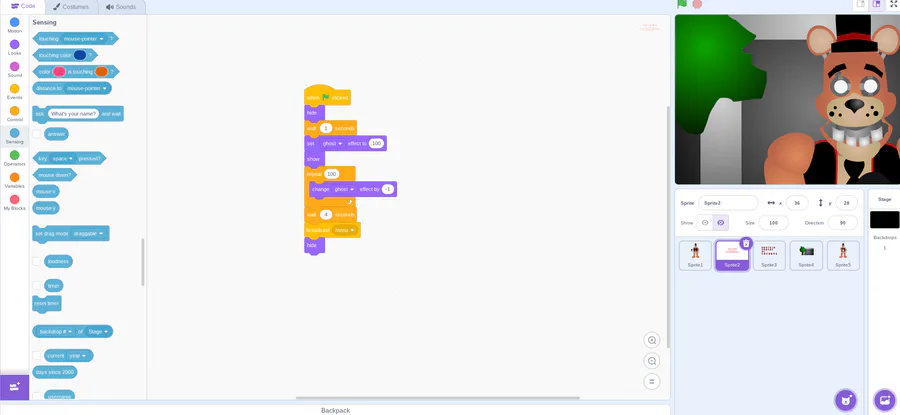Screen dimensions: 900x415
Task: Open the Backpack panel
Action: click(x=335, y=410)
